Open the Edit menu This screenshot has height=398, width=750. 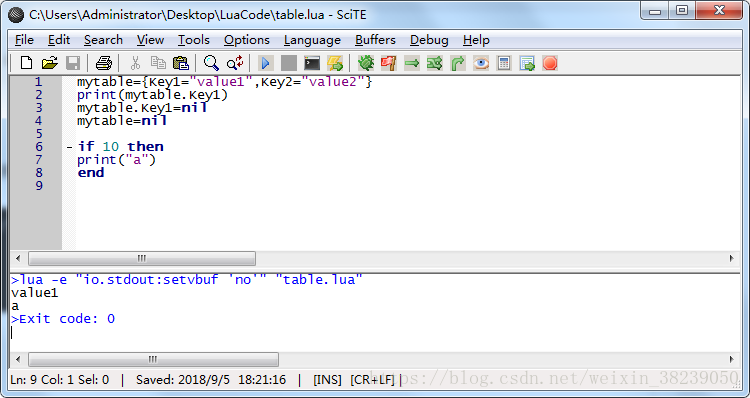pyautogui.click(x=59, y=40)
